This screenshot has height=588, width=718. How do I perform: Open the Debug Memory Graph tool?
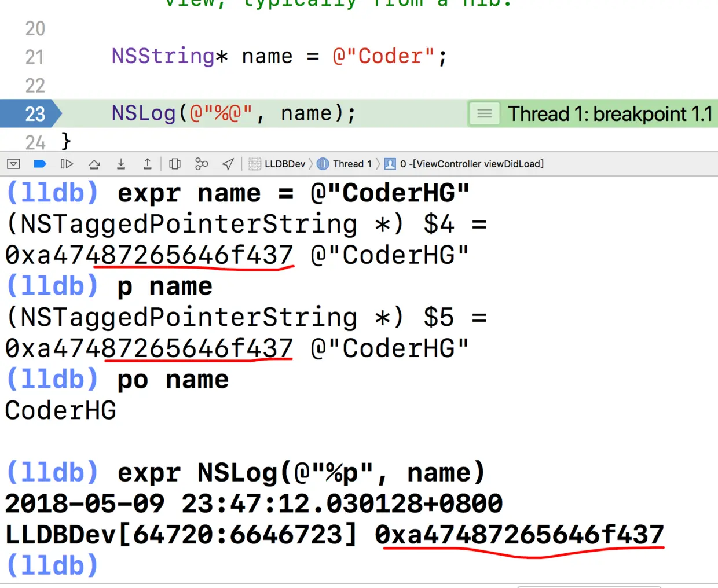click(x=201, y=164)
